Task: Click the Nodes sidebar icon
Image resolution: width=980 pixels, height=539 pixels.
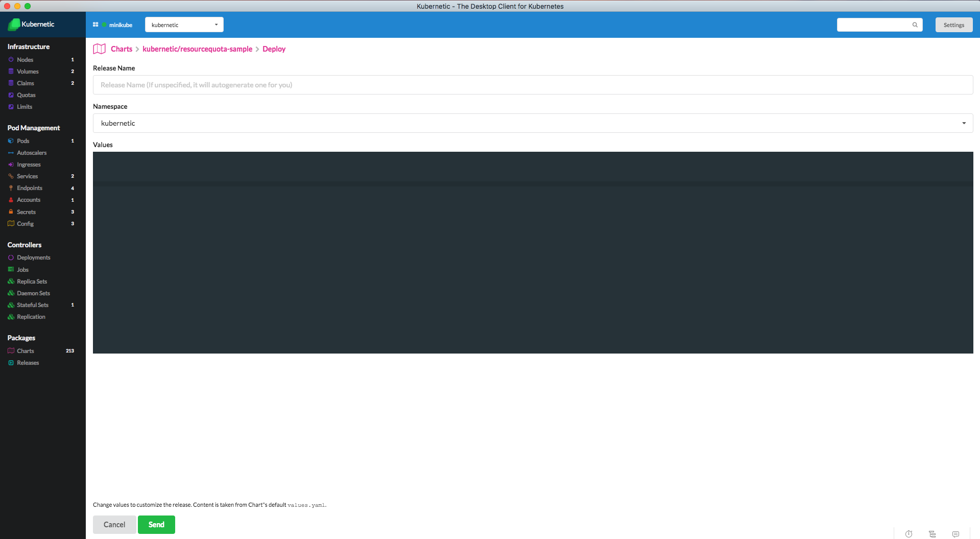Action: pos(11,60)
